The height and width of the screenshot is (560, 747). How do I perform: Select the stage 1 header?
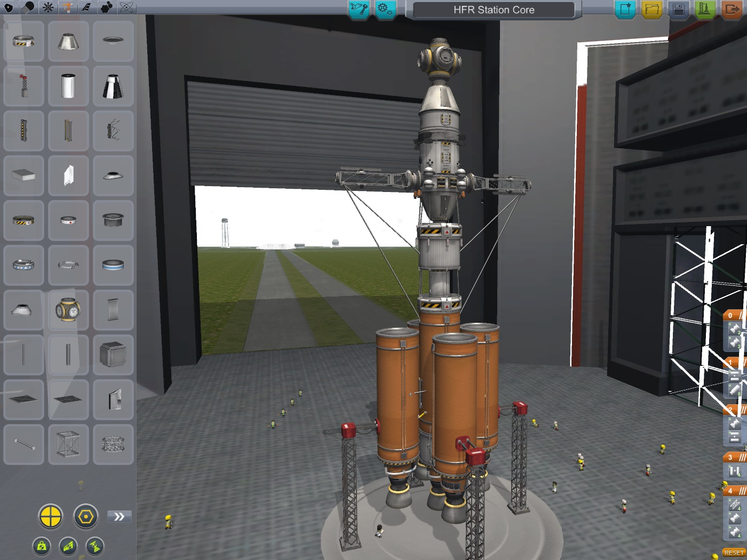[735, 363]
